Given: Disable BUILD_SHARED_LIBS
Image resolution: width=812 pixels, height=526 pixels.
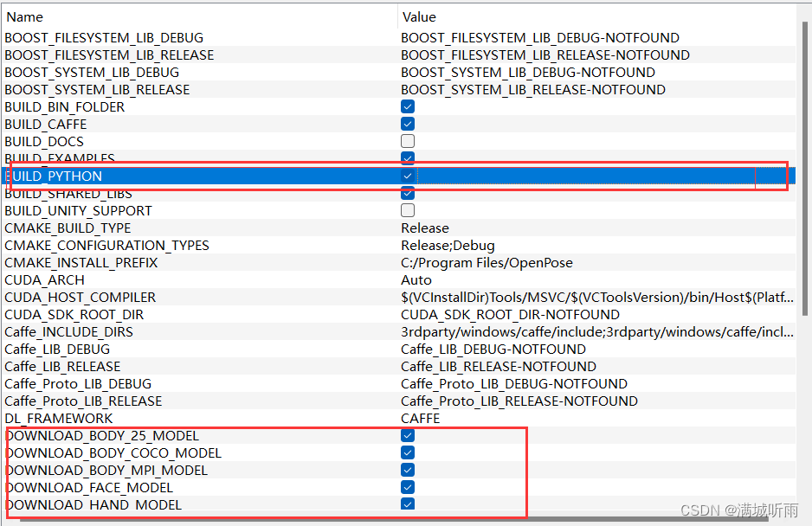Looking at the screenshot, I should tap(407, 192).
